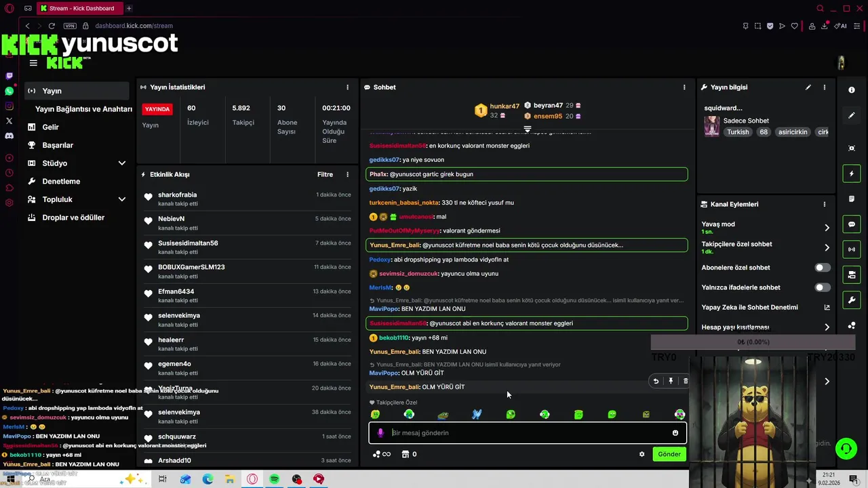The width and height of the screenshot is (868, 488).
Task: Go to Gelir in the sidebar
Action: click(x=50, y=127)
